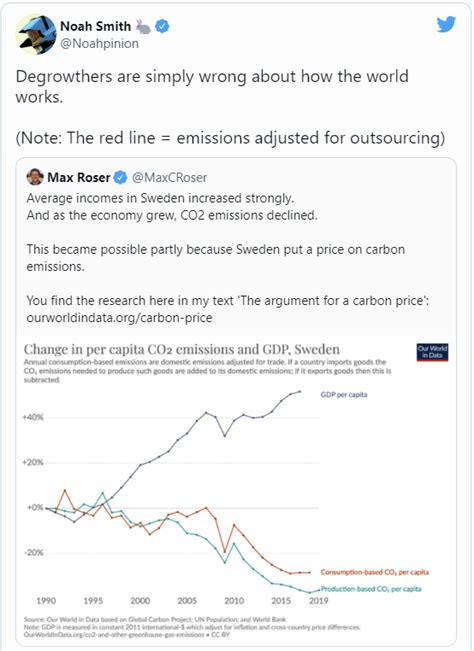
Task: Click the Twitter bird logo
Action: 446,24
